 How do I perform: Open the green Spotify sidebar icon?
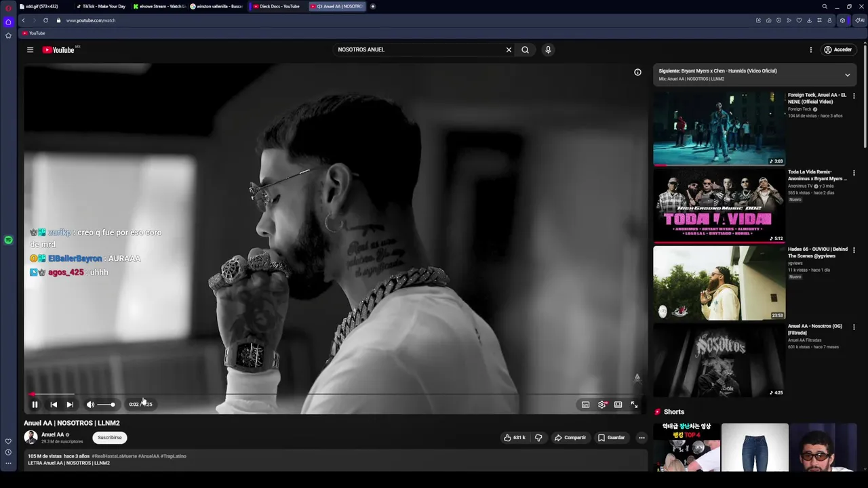(8, 240)
